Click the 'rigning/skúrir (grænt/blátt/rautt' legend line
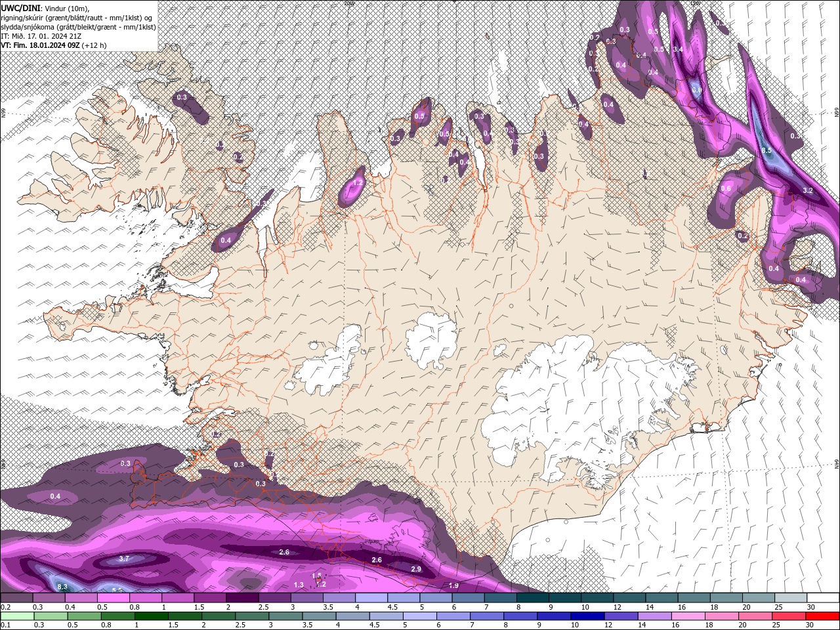Viewport: 840px width, 630px height. tap(77, 17)
